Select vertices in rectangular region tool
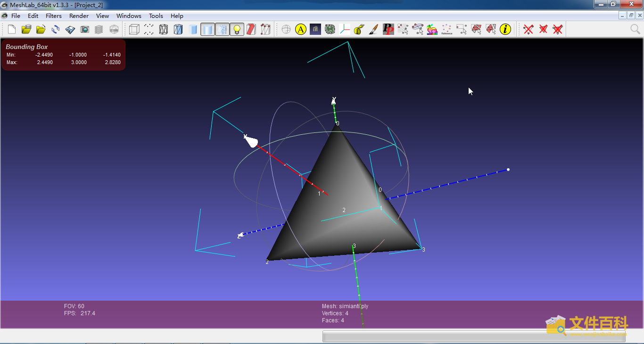Viewport: 644px width, 344px height. point(462,30)
